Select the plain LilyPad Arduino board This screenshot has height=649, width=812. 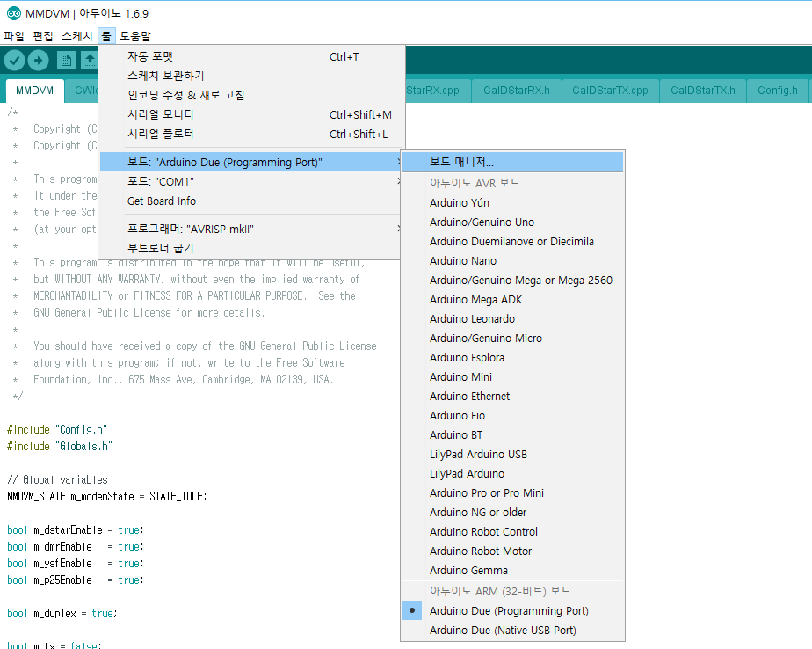pyautogui.click(x=512, y=474)
